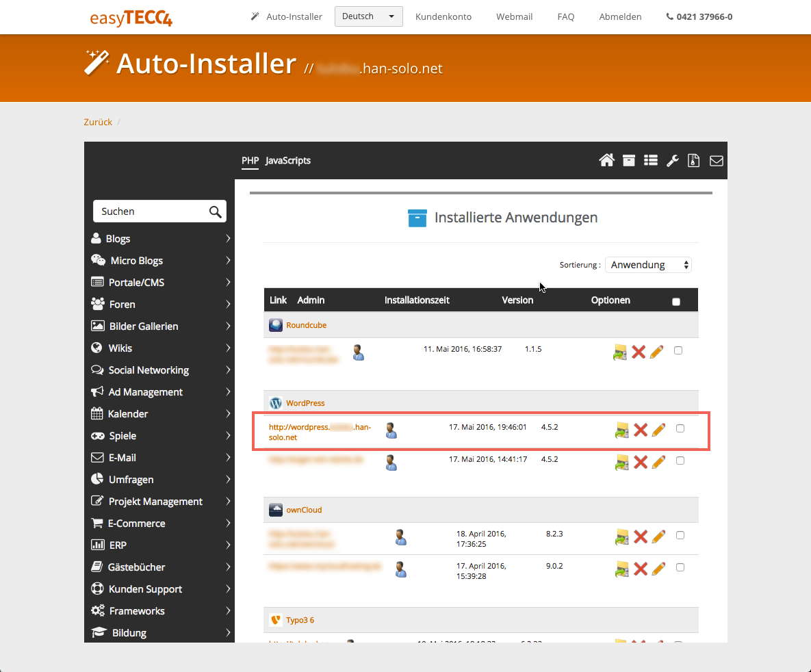
Task: Open admin icon for WordPress 14:41:17
Action: point(391,463)
